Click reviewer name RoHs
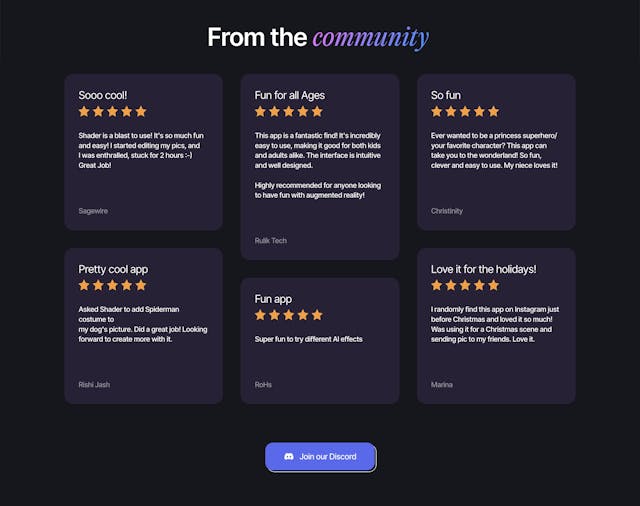Viewport: 640px width, 506px height. tap(263, 384)
